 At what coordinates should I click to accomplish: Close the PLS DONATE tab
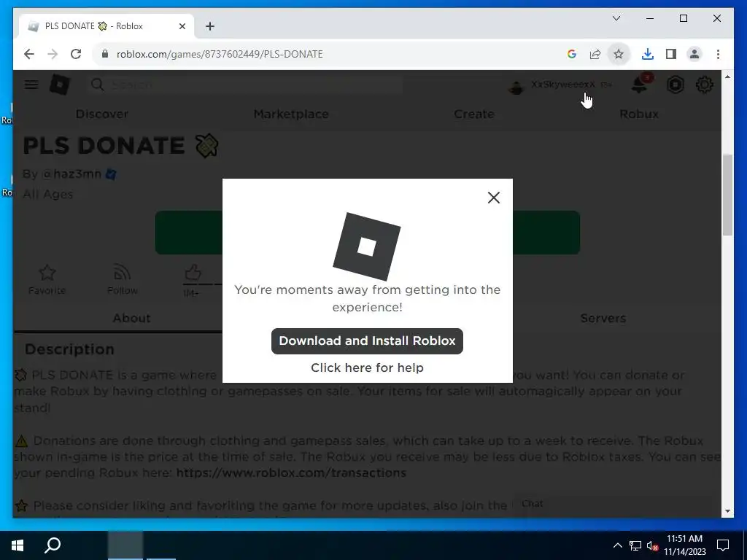coord(182,26)
